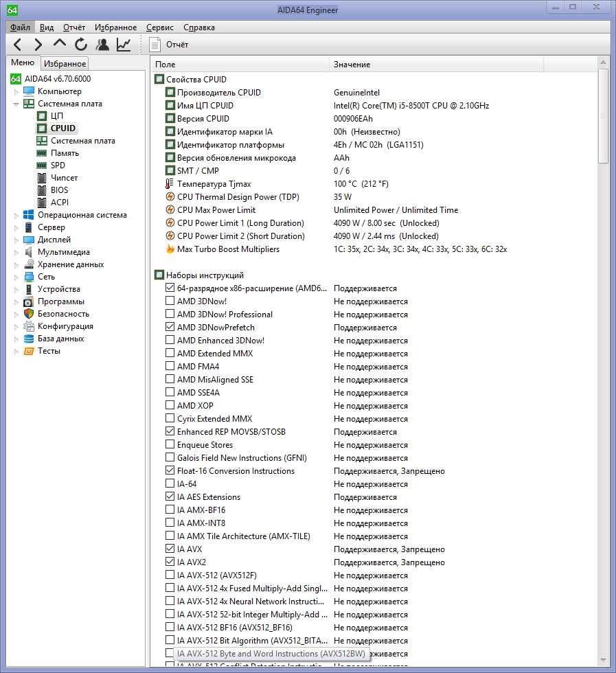Toggle the AMD 3DNow! checkbox

click(170, 301)
